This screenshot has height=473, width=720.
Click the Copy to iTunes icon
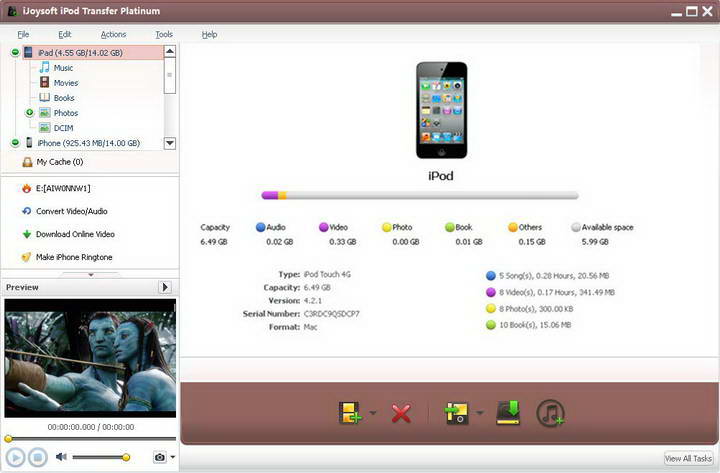550,413
